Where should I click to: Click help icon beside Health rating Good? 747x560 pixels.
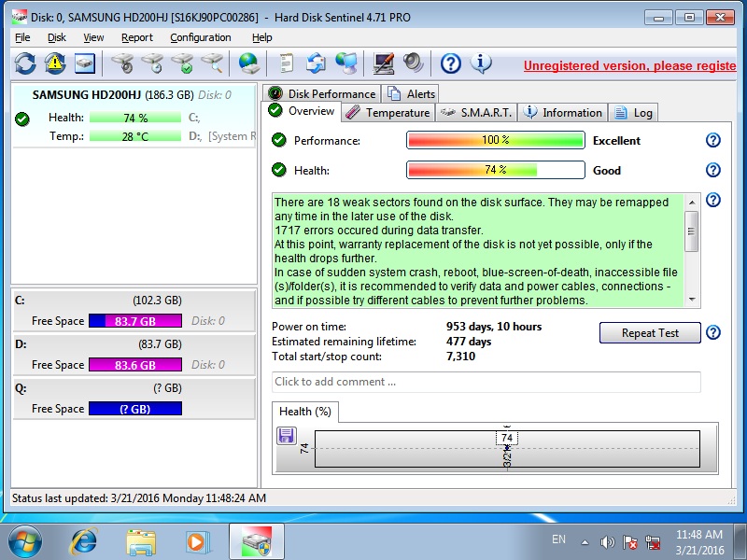pos(713,170)
